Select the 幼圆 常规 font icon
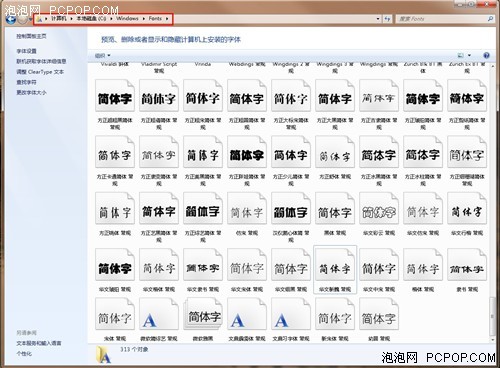The image size is (500, 368). [x=379, y=314]
